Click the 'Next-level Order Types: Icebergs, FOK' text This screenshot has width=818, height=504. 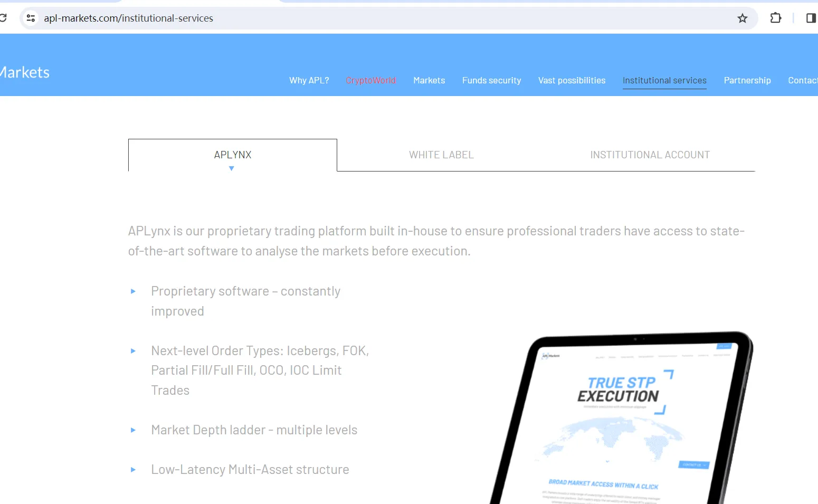point(260,370)
